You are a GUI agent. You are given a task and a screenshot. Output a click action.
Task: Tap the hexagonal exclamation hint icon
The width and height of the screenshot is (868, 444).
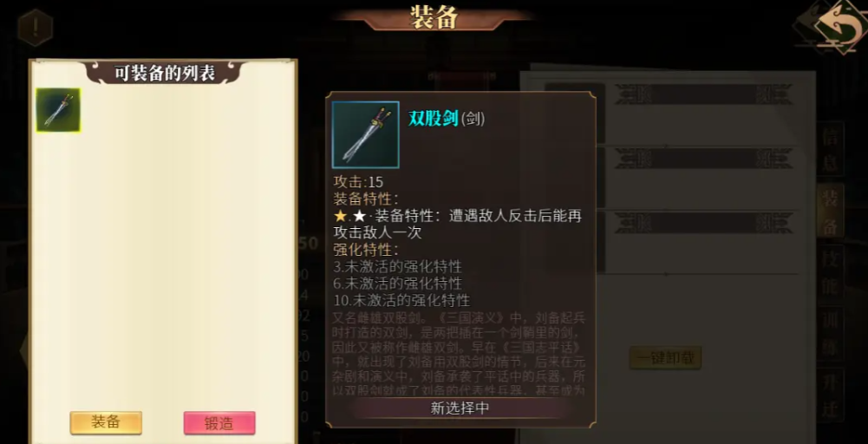pos(36,28)
